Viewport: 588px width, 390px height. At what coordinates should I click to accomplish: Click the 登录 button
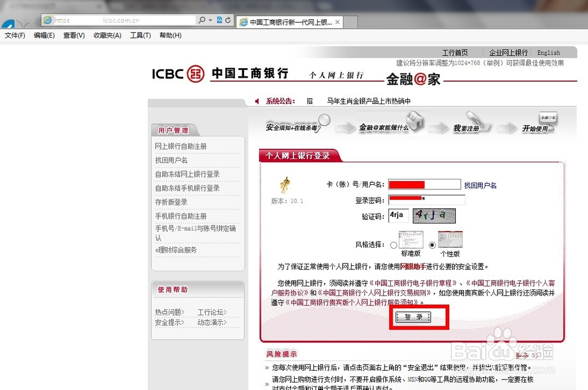point(413,317)
